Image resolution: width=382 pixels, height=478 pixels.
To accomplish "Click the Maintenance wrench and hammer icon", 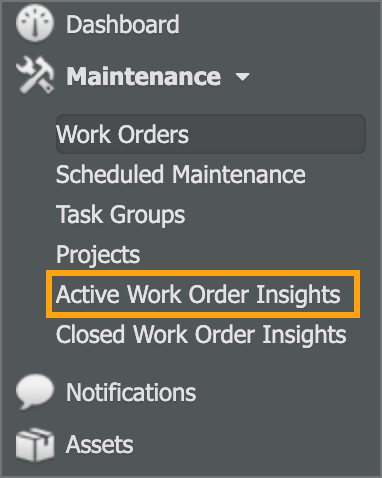I will pos(35,75).
